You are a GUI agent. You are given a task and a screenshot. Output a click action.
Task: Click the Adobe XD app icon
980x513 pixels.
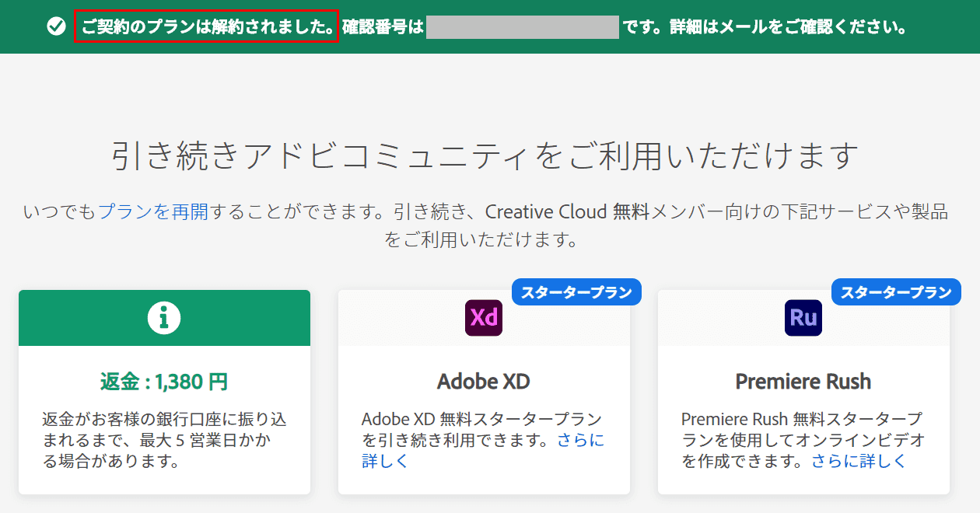(x=484, y=317)
